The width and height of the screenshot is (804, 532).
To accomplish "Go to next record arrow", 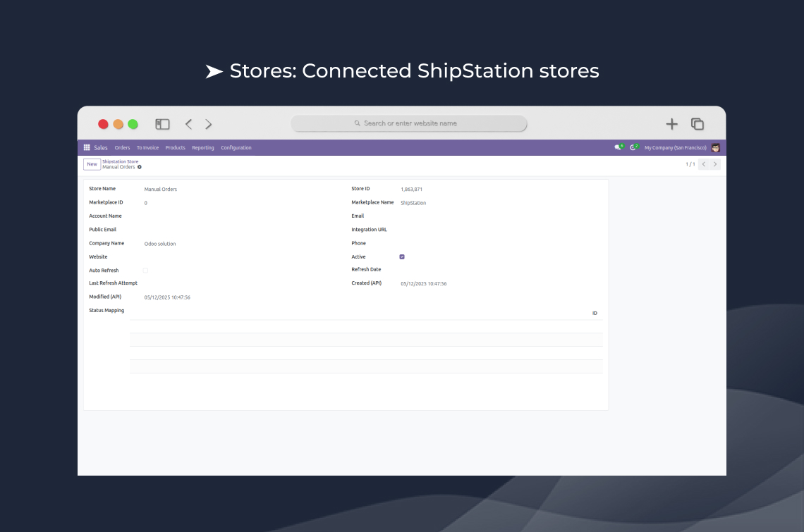I will click(x=714, y=164).
